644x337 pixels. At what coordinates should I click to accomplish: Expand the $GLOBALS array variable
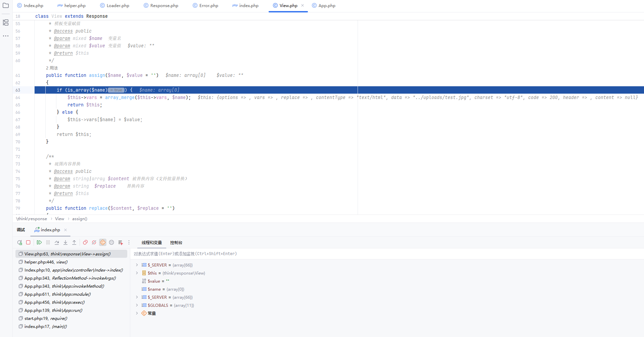pos(137,305)
